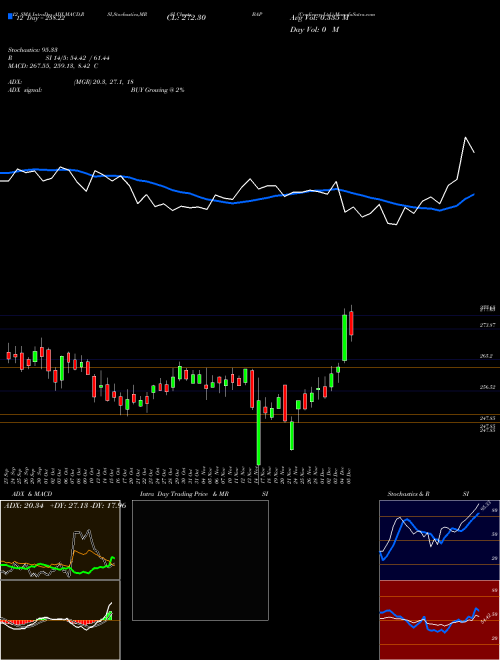Click the "ADX signal:" label
This screenshot has height=660, width=500.
point(25,90)
